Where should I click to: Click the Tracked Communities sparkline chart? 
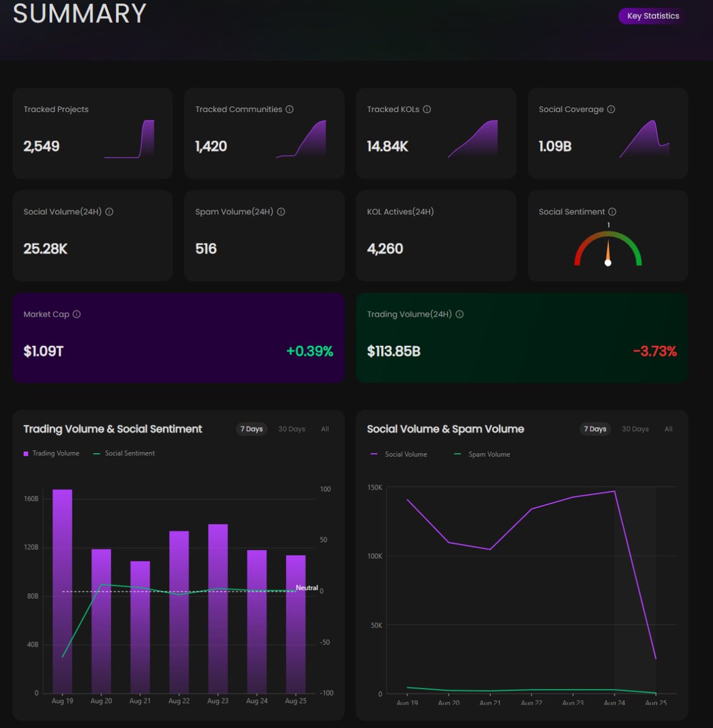coord(301,139)
